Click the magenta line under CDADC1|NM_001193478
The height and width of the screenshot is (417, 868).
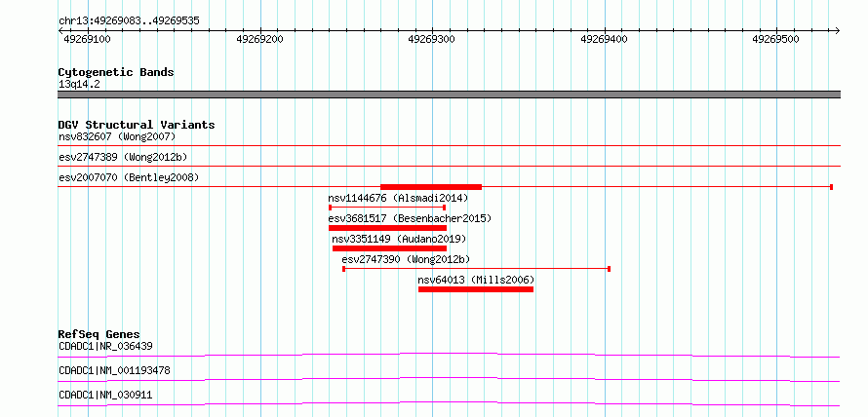[449, 379]
